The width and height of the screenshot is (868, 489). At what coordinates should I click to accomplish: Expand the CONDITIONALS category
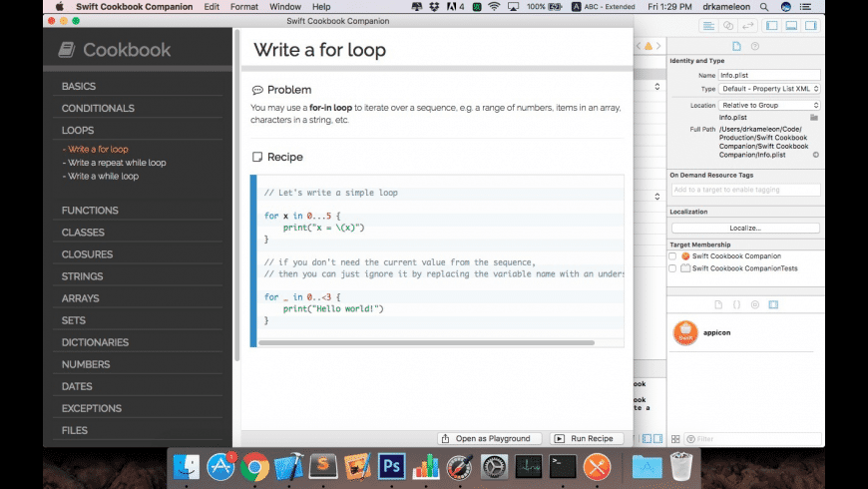pyautogui.click(x=98, y=109)
